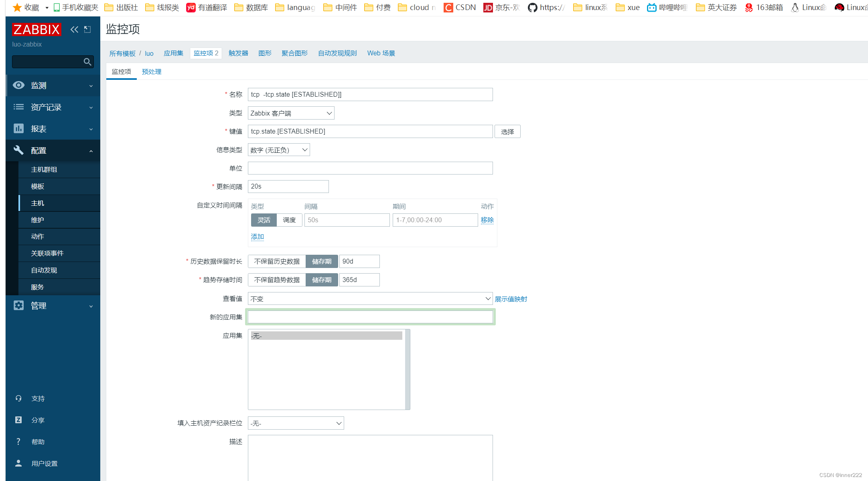The height and width of the screenshot is (481, 868).
Task: Click the 所有模板 breadcrumb link
Action: coord(122,53)
